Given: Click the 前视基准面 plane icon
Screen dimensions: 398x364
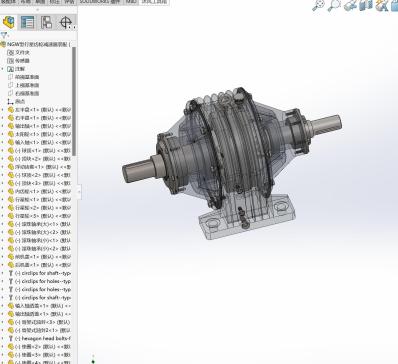Looking at the screenshot, I should (11, 77).
